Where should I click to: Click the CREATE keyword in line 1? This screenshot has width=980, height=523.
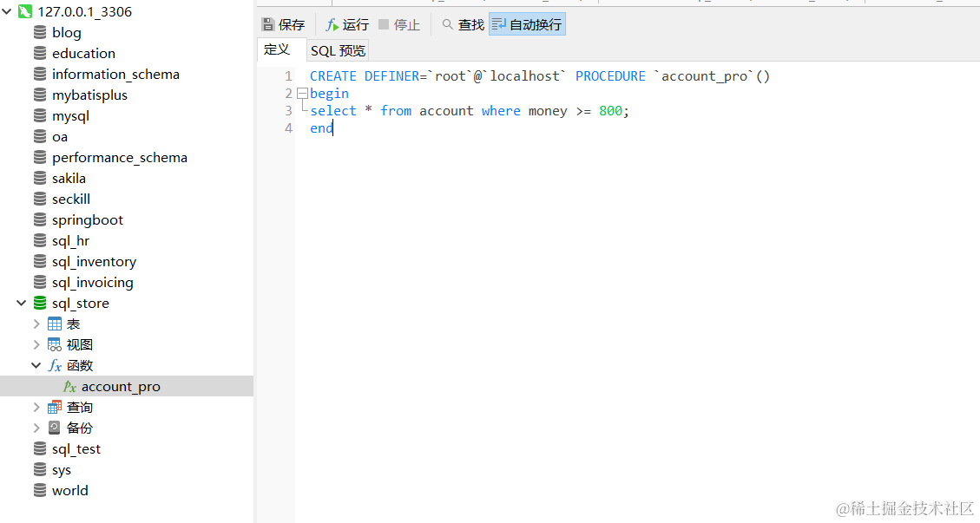(x=333, y=76)
